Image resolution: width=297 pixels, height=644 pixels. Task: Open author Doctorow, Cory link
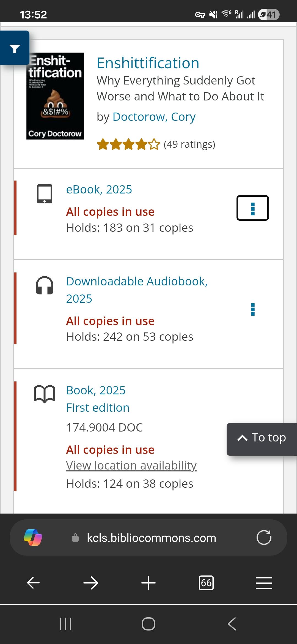click(x=154, y=117)
